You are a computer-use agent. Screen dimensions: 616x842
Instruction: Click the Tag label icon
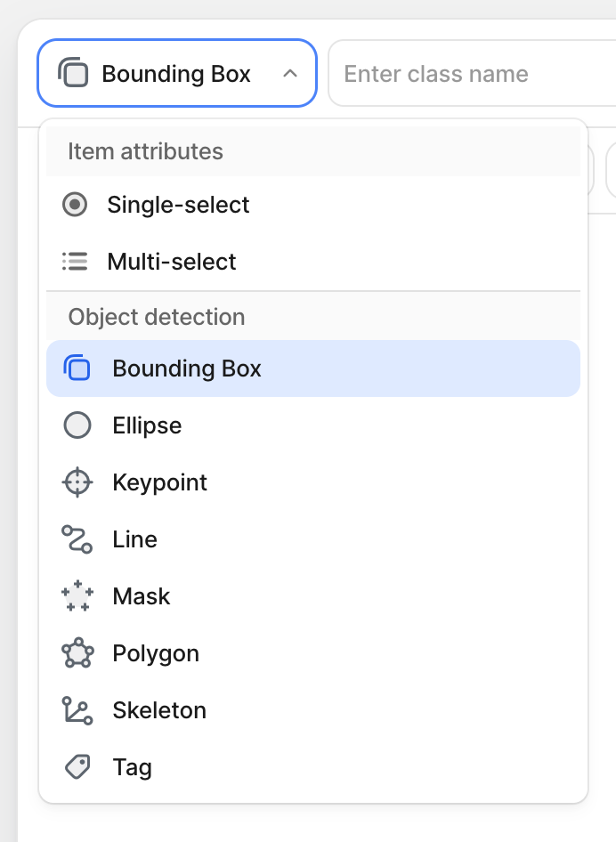(77, 766)
